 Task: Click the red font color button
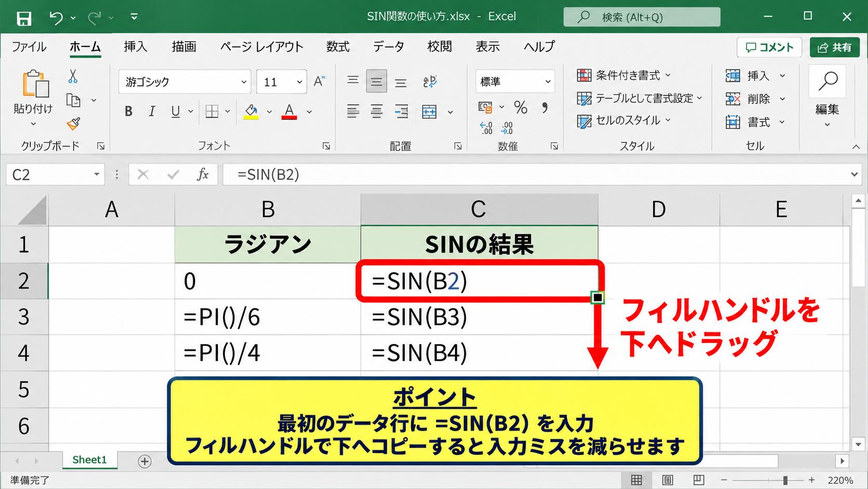tap(289, 112)
